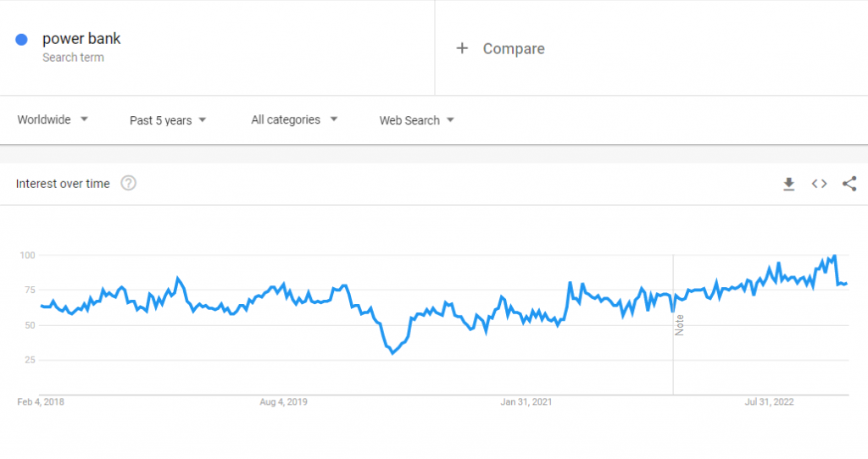Click the plus icon beside Compare
The image size is (868, 459).
click(462, 48)
